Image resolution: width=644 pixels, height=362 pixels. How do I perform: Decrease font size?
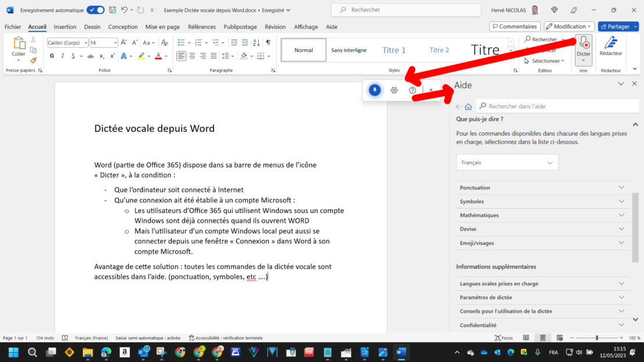[x=134, y=43]
